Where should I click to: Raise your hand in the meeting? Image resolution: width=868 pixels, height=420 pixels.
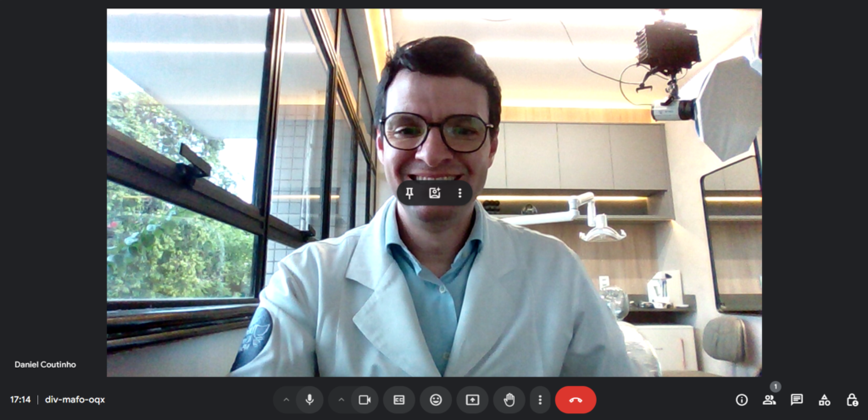509,400
